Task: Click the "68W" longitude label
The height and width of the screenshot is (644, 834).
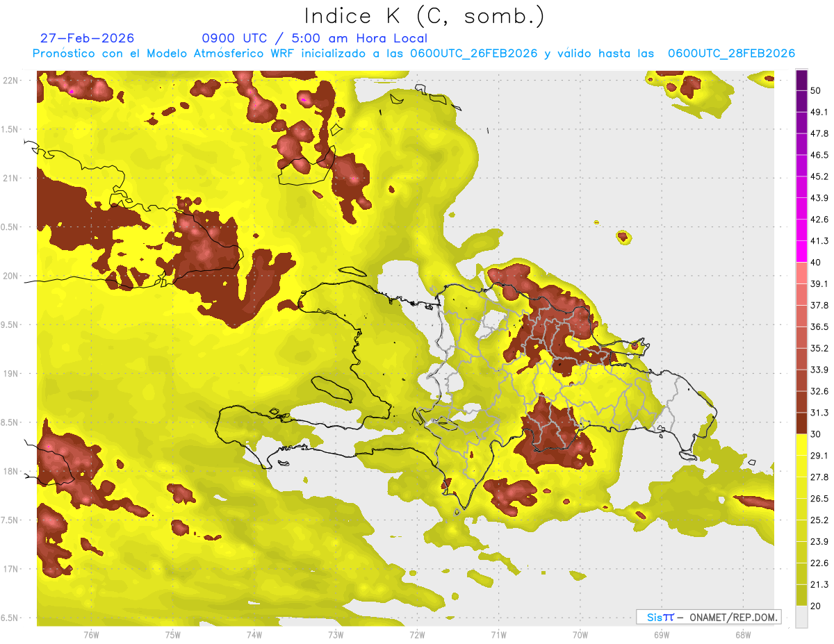Action: (743, 634)
